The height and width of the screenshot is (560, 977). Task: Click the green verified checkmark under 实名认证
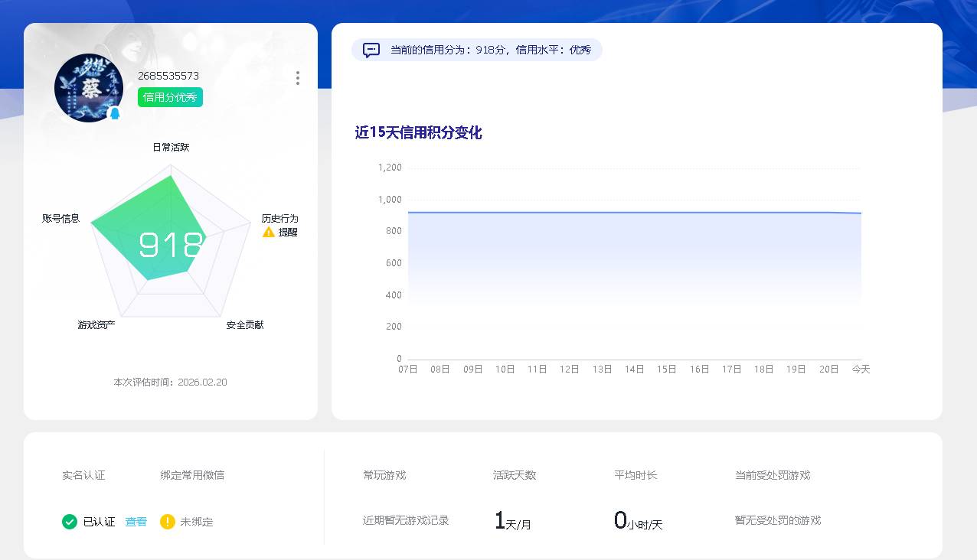(x=70, y=522)
